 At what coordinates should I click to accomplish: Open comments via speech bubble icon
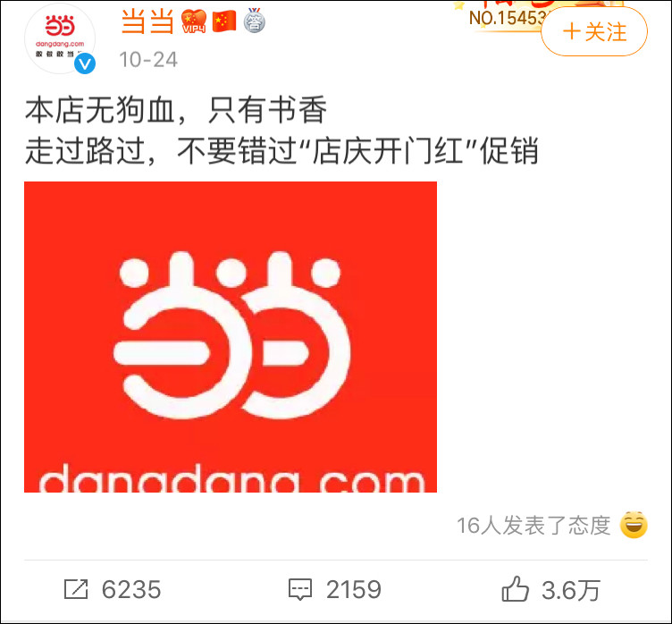pos(300,589)
